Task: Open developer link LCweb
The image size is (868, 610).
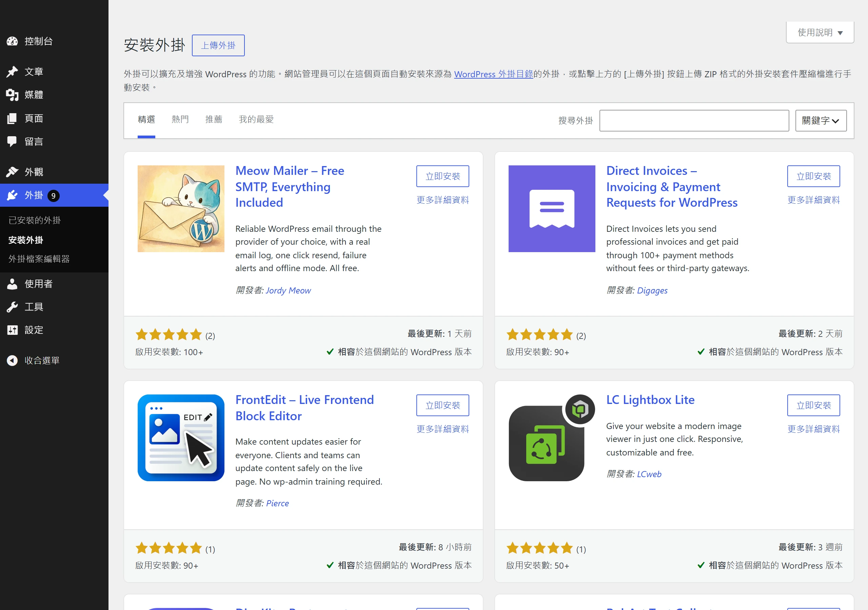Action: pos(649,474)
